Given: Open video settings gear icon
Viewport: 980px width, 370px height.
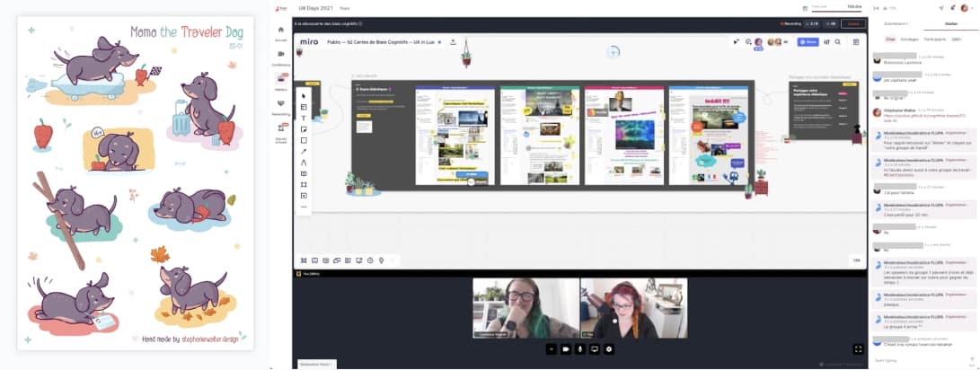Looking at the screenshot, I should click(609, 349).
